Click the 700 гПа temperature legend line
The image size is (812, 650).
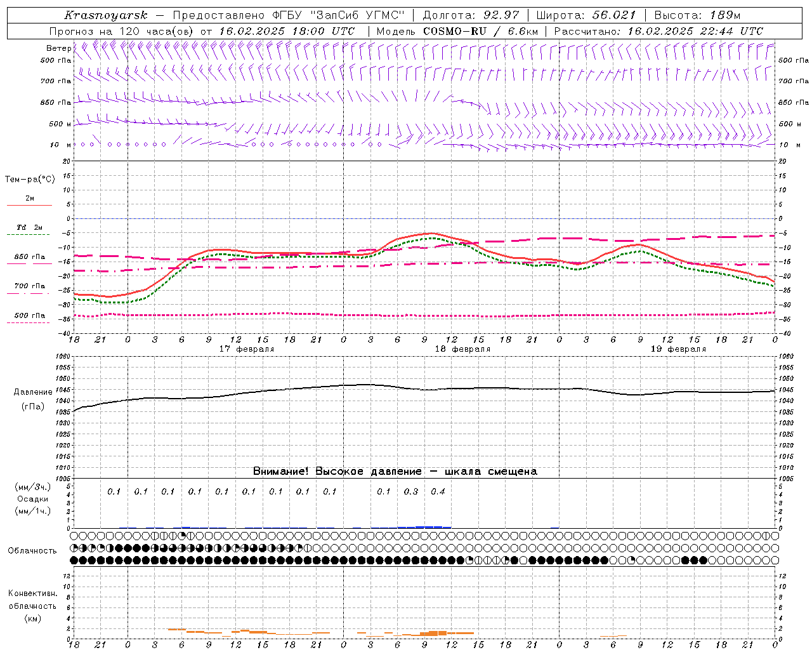[x=29, y=293]
